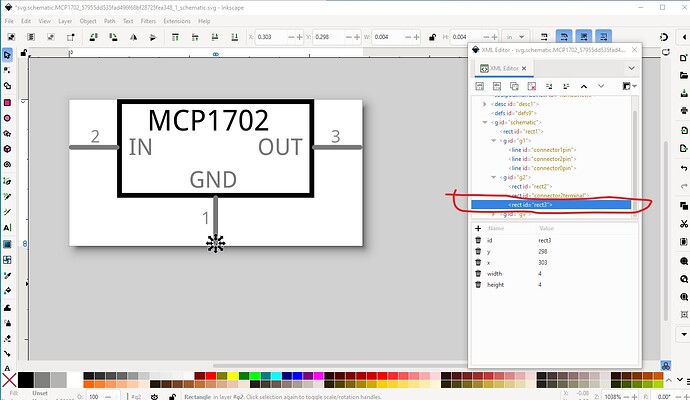Click new text node icon in XML Editor
The height and width of the screenshot is (400, 690).
pyautogui.click(x=497, y=86)
